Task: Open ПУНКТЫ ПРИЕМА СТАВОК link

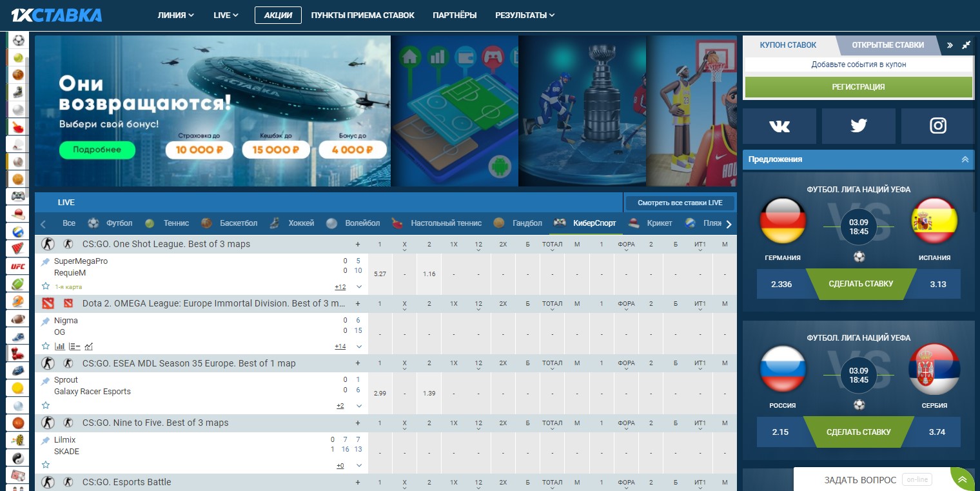Action: (363, 15)
